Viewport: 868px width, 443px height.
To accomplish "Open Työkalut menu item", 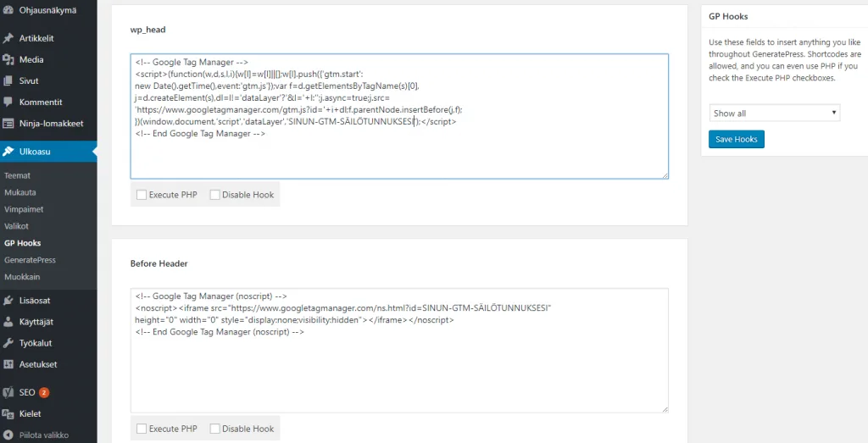I will [x=48, y=343].
